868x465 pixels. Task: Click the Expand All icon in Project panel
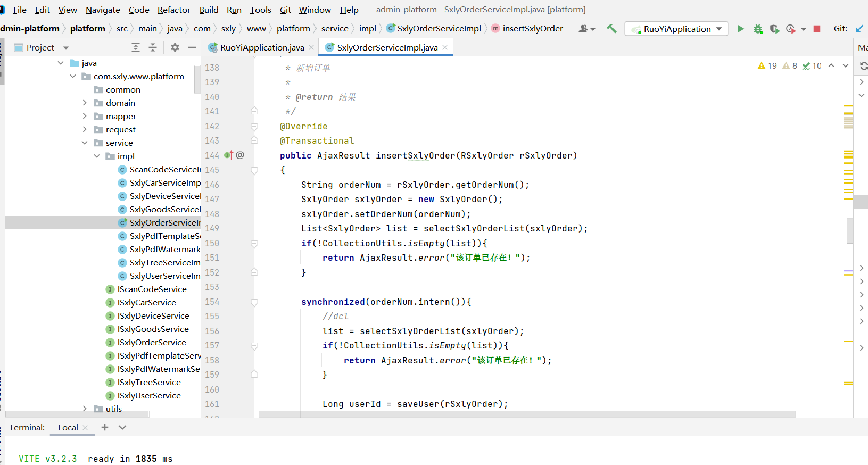(136, 47)
